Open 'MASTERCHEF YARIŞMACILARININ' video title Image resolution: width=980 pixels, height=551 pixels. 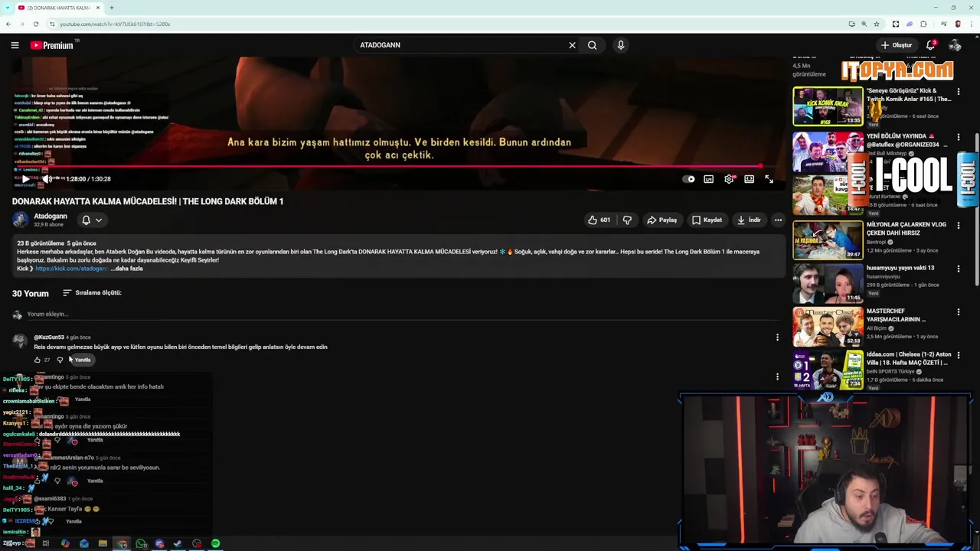tap(896, 315)
